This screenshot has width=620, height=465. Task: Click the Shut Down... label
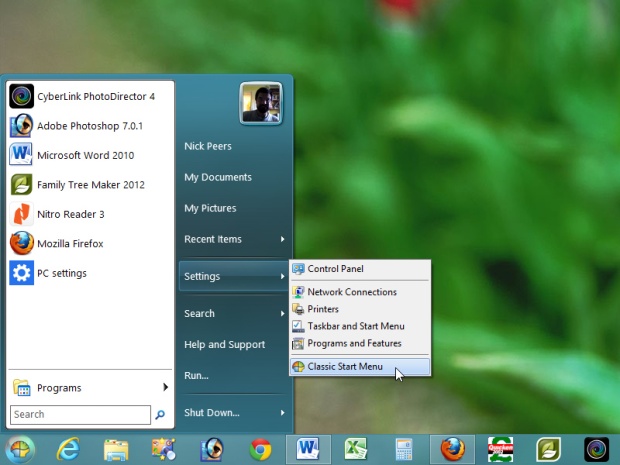tap(212, 413)
